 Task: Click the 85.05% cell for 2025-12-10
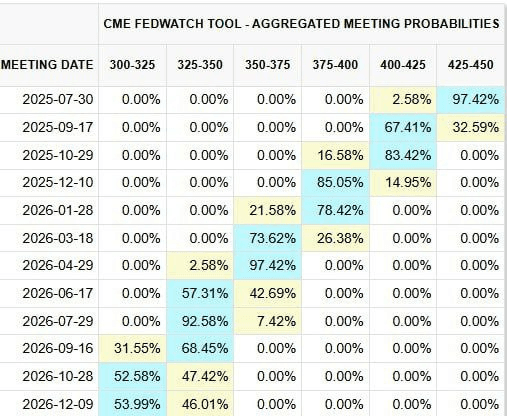click(335, 183)
